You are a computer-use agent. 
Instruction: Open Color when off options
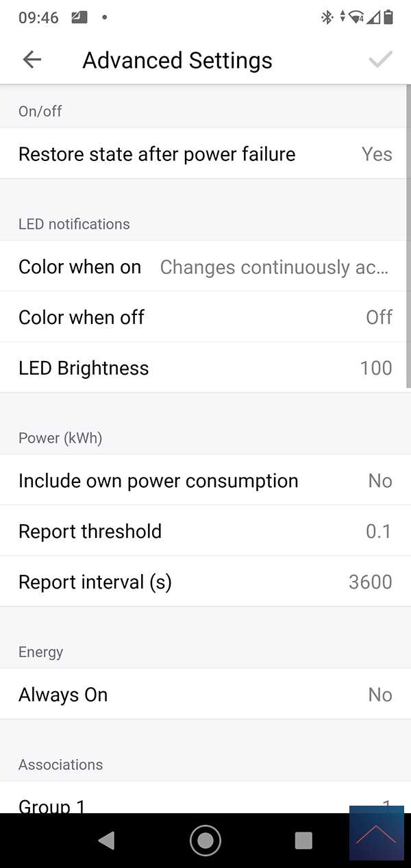[206, 317]
